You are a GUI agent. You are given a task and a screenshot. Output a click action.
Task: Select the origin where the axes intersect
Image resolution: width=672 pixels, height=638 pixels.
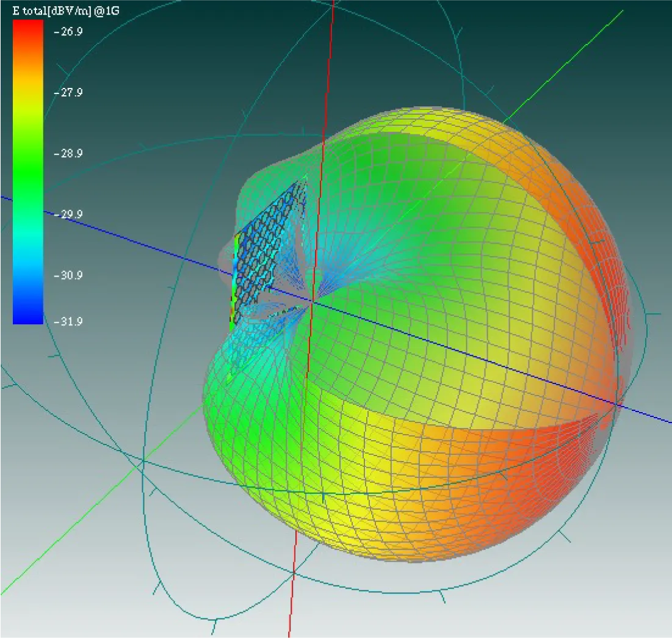point(312,300)
